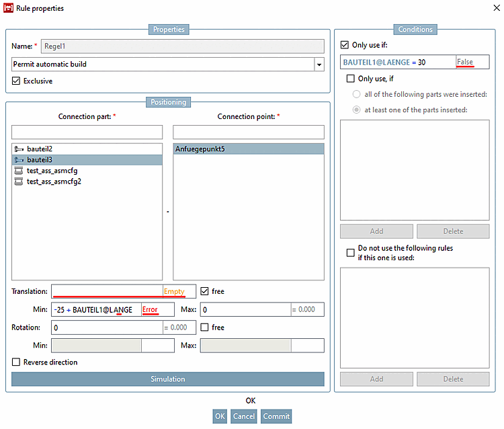Uncheck the 'Only use if:' condition checkbox

click(x=345, y=44)
